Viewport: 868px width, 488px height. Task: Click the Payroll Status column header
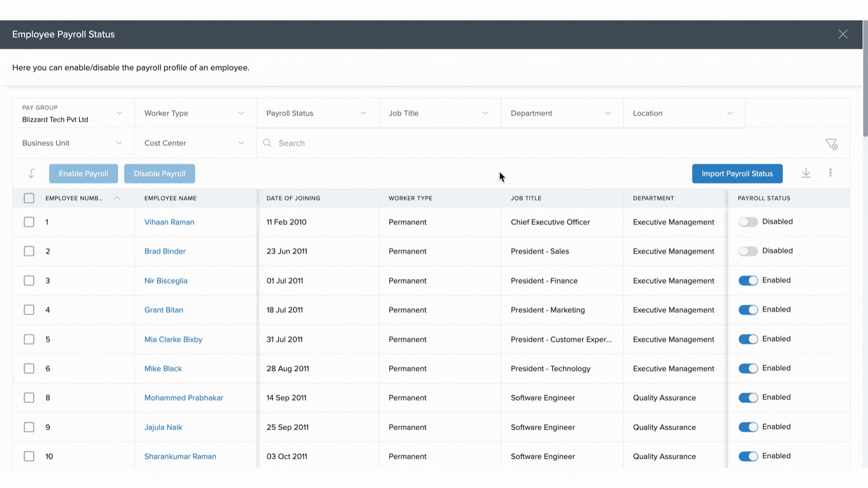(x=764, y=198)
